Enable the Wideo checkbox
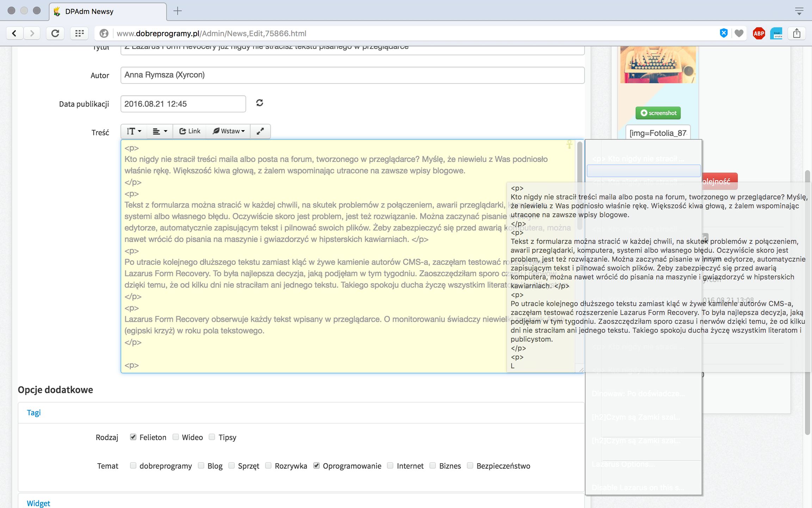Viewport: 812px width, 508px height. tap(176, 437)
